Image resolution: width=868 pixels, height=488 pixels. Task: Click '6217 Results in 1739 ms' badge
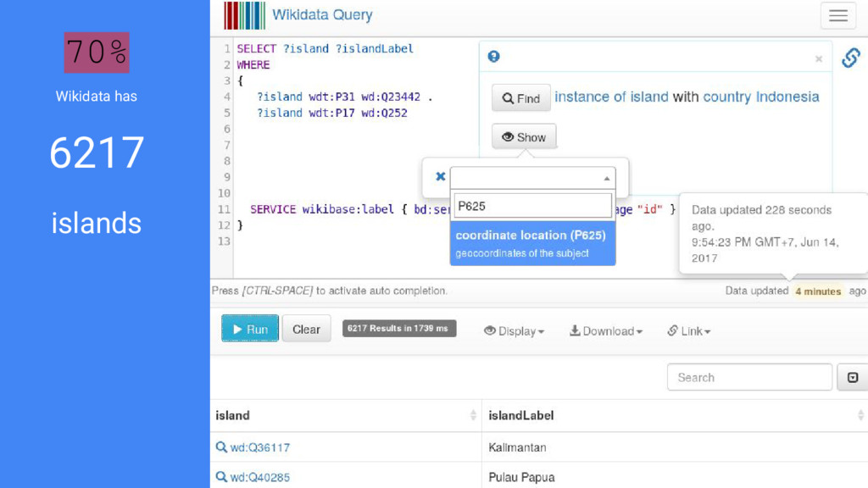399,328
